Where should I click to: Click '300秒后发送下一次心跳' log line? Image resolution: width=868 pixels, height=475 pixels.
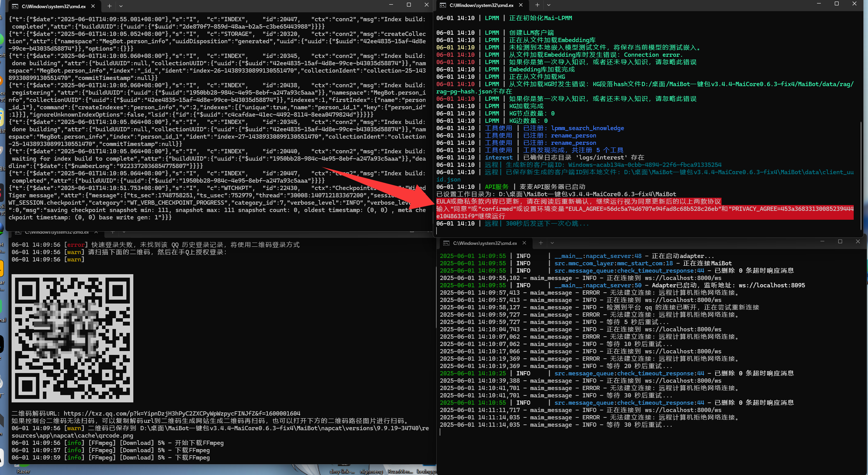[x=512, y=224]
